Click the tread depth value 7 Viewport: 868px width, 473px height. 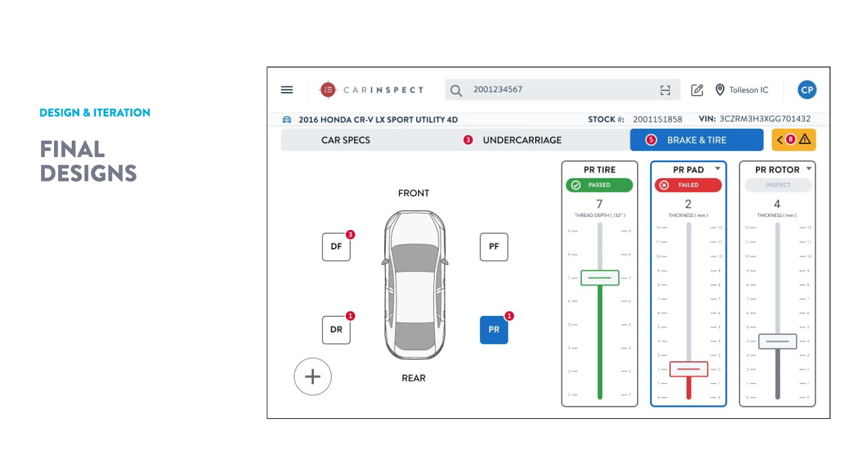pyautogui.click(x=599, y=204)
